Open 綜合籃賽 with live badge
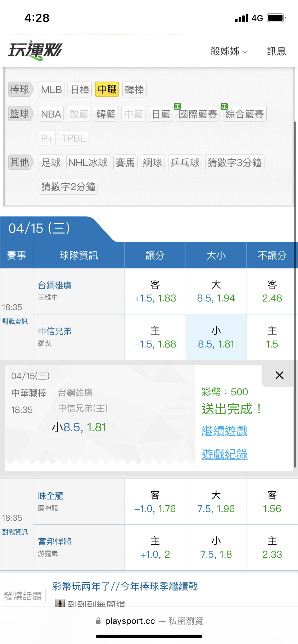The height and width of the screenshot is (644, 298). 245,114
